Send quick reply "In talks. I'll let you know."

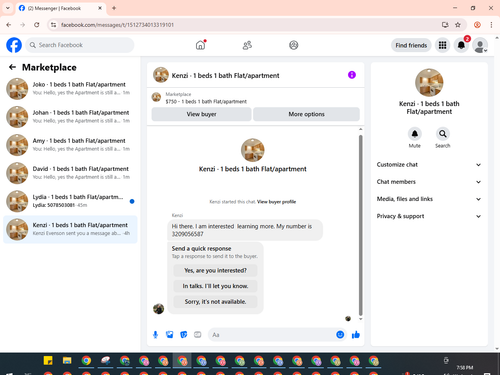(215, 286)
